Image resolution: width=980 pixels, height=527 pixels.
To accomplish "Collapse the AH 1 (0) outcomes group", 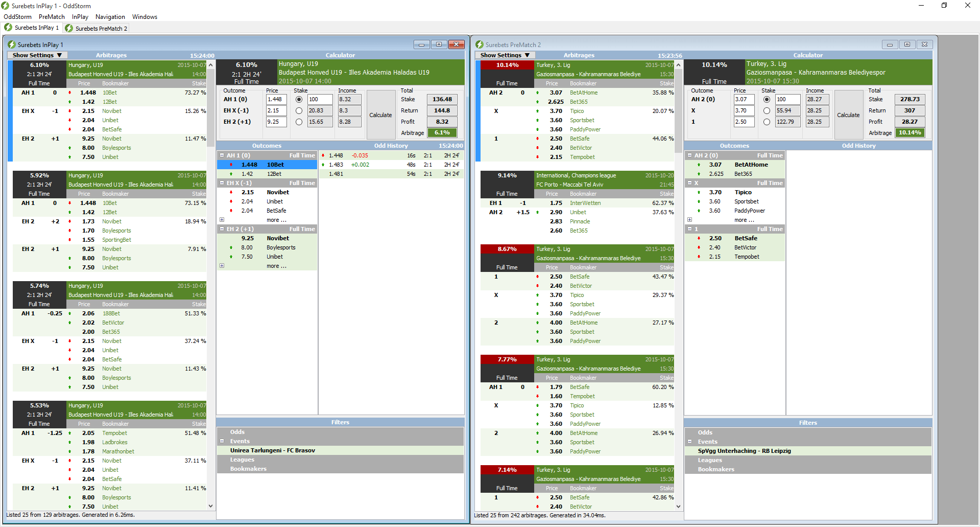I will 222,155.
